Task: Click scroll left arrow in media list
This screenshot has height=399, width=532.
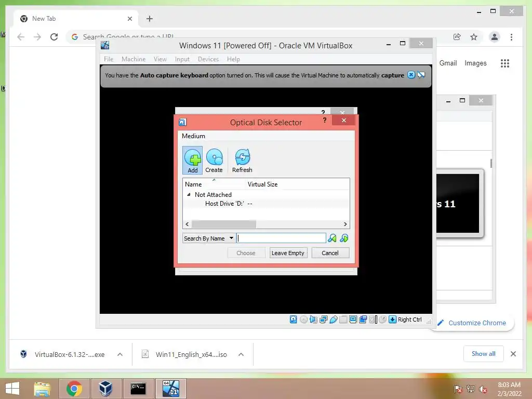Action: [x=187, y=224]
